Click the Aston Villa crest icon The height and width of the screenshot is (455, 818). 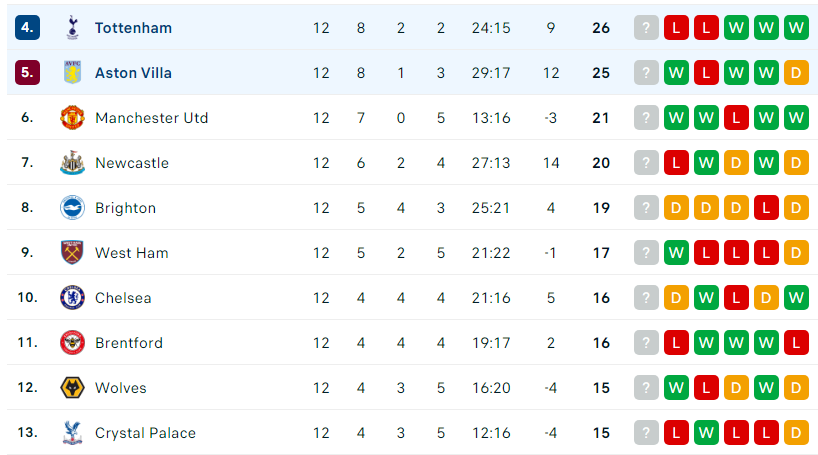73,73
